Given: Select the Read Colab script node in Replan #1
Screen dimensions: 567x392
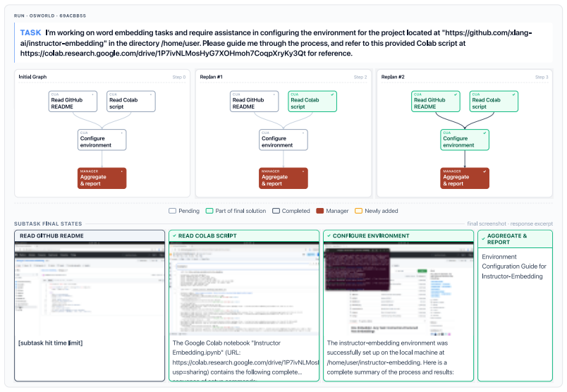Looking at the screenshot, I should [x=312, y=102].
